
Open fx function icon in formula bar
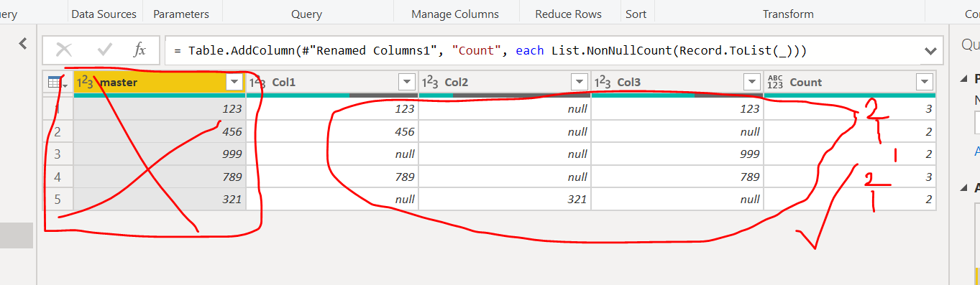(x=140, y=50)
